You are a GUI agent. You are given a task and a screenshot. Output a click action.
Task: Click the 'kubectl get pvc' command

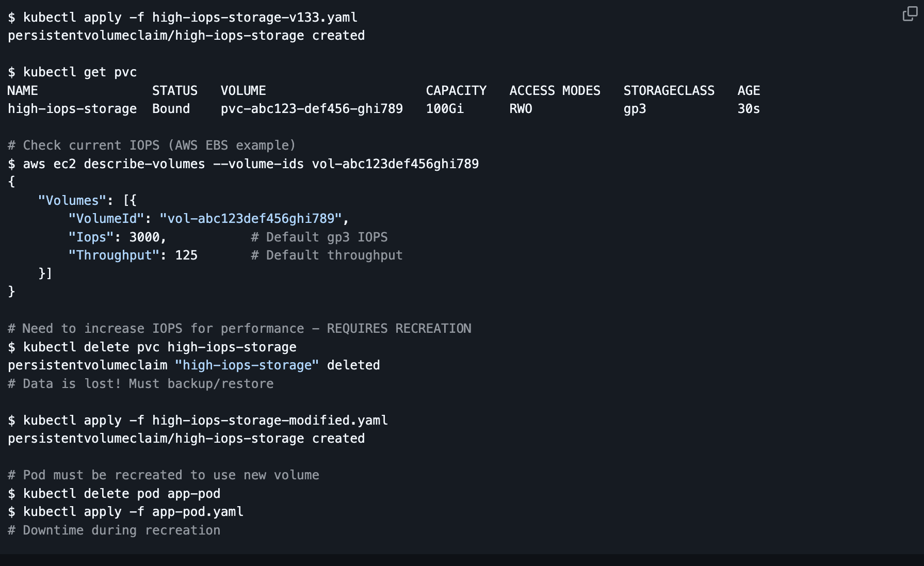pyautogui.click(x=79, y=72)
